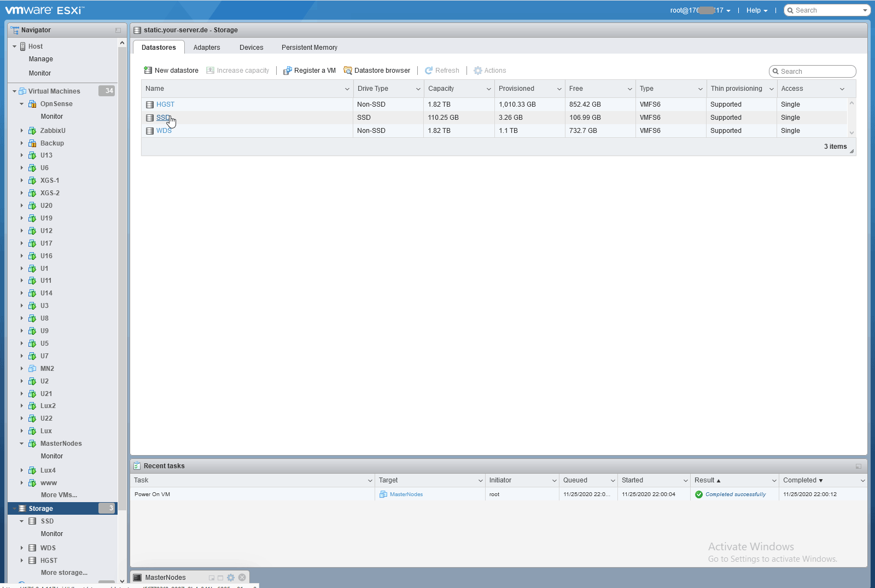The width and height of the screenshot is (875, 588).
Task: Click the WDS datastore icon in table
Action: click(150, 131)
